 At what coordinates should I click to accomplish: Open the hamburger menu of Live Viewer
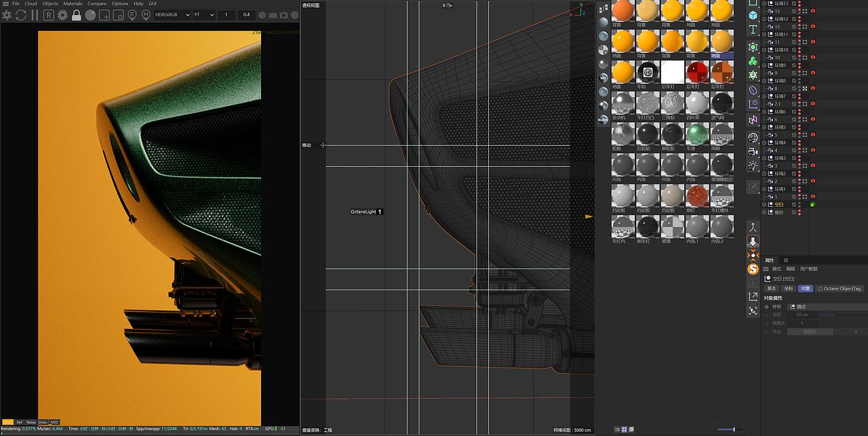pos(5,3)
